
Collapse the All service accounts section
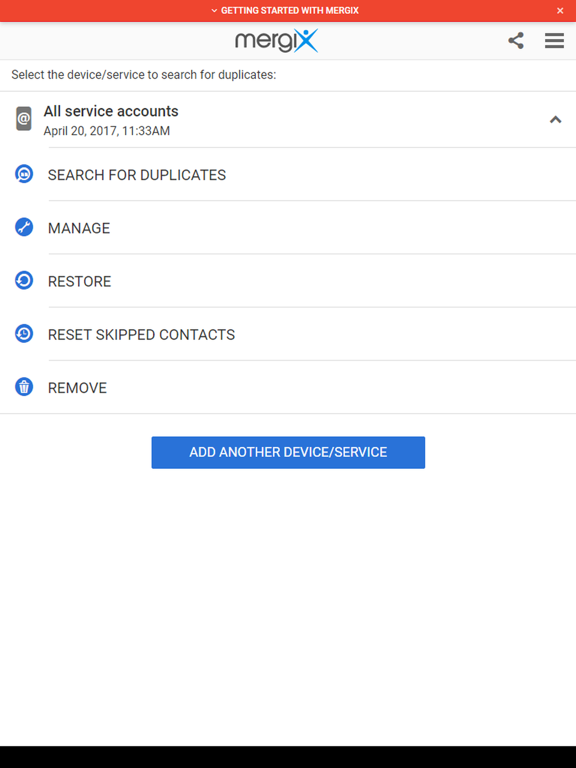point(555,120)
